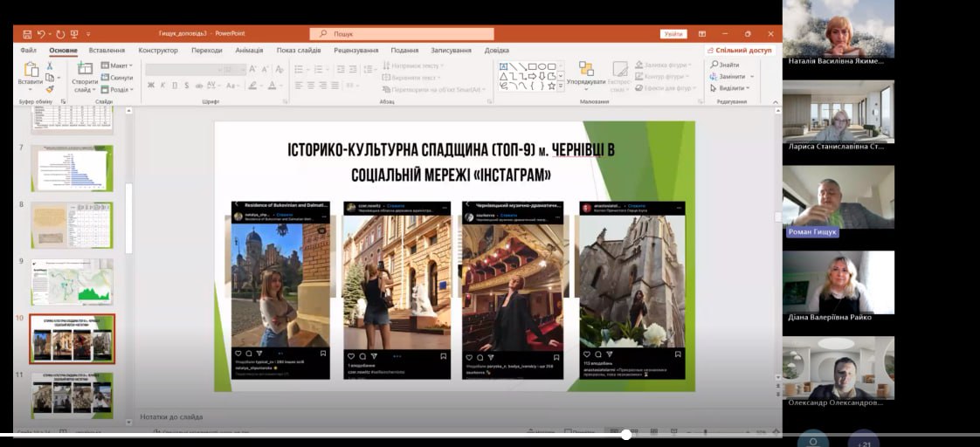
Task: Open the Layout (Макет) dropdown
Action: point(119,65)
